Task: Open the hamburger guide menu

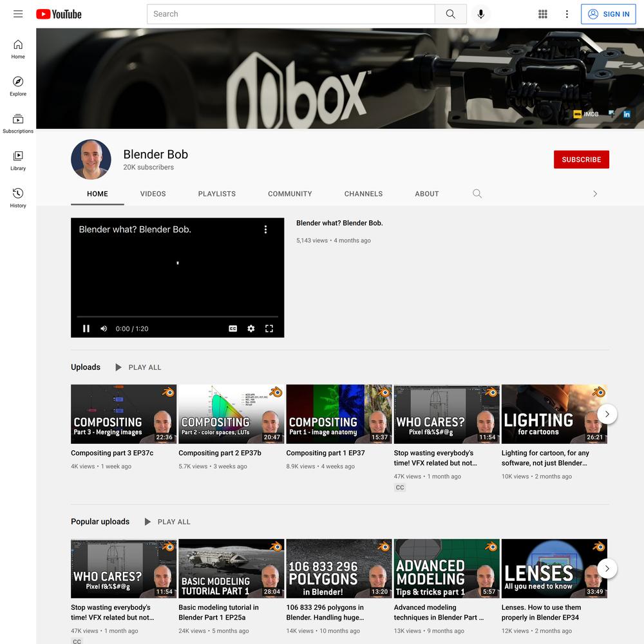Action: pyautogui.click(x=18, y=14)
